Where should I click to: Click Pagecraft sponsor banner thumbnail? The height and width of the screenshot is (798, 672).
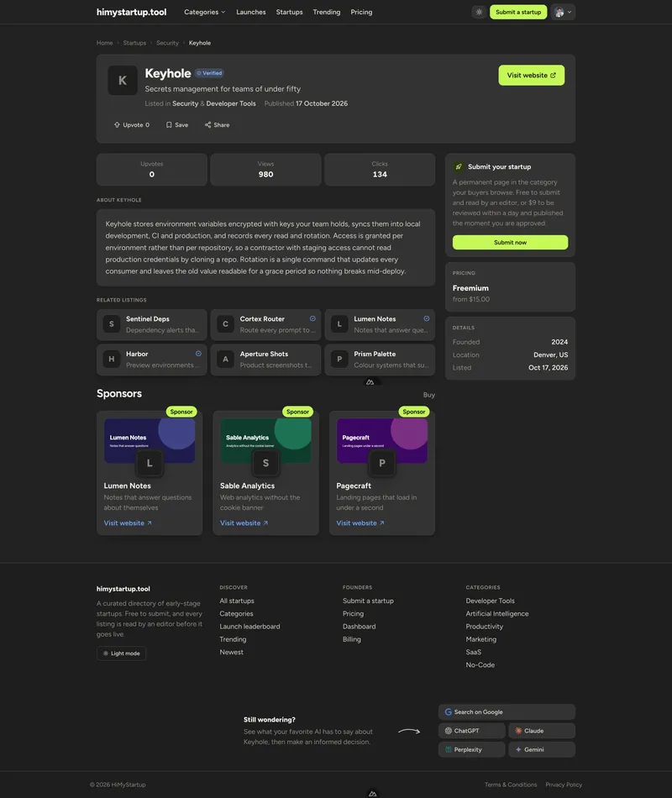click(382, 441)
